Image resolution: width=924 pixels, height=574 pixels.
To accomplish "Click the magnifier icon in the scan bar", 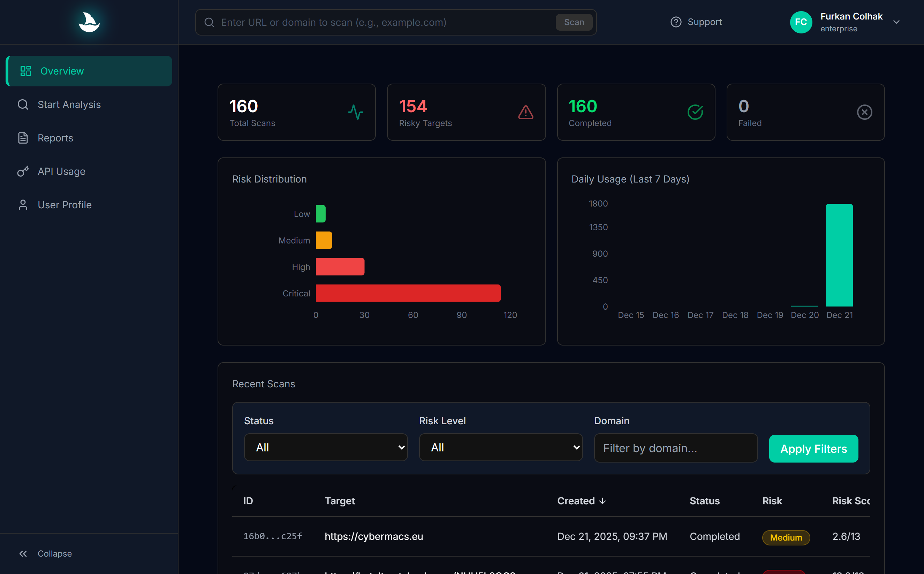I will tap(209, 22).
